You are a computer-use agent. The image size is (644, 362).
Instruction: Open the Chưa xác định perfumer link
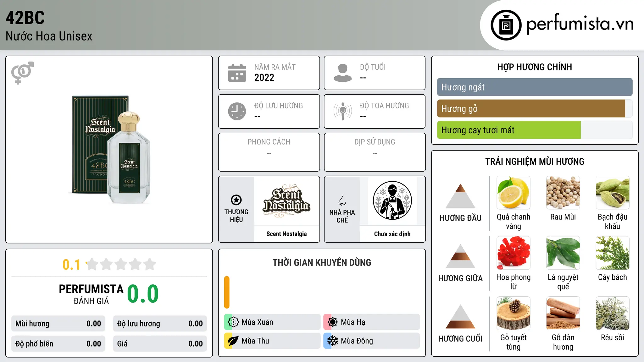coord(392,234)
